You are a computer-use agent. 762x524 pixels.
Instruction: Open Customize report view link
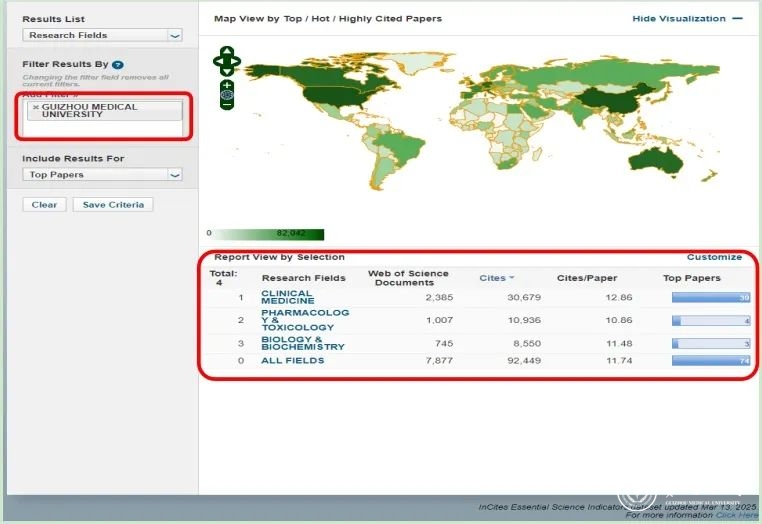[714, 257]
